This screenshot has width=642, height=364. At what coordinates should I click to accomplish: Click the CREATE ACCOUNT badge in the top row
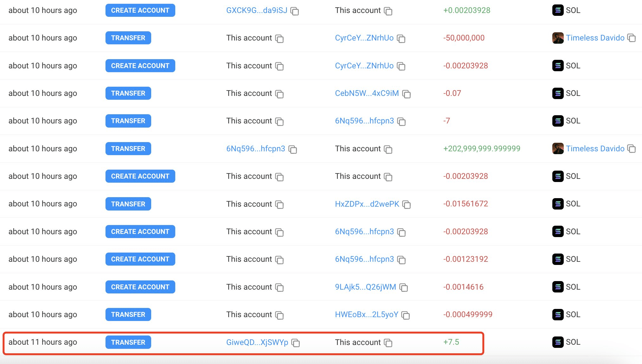[140, 10]
